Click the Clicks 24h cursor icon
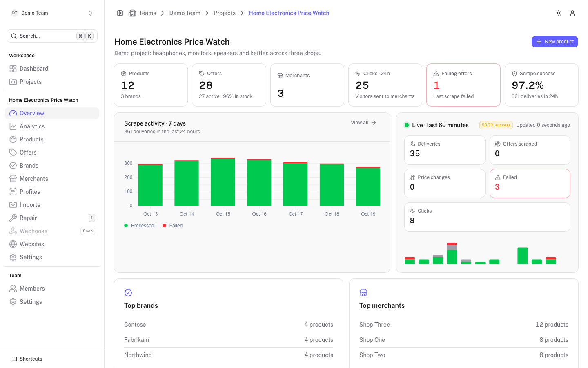 tap(358, 74)
